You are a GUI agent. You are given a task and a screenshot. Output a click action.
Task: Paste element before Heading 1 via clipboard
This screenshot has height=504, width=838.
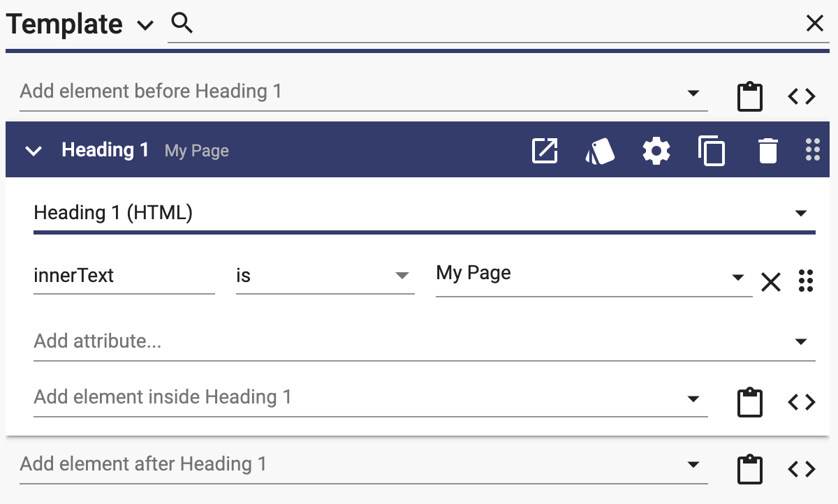coord(750,96)
